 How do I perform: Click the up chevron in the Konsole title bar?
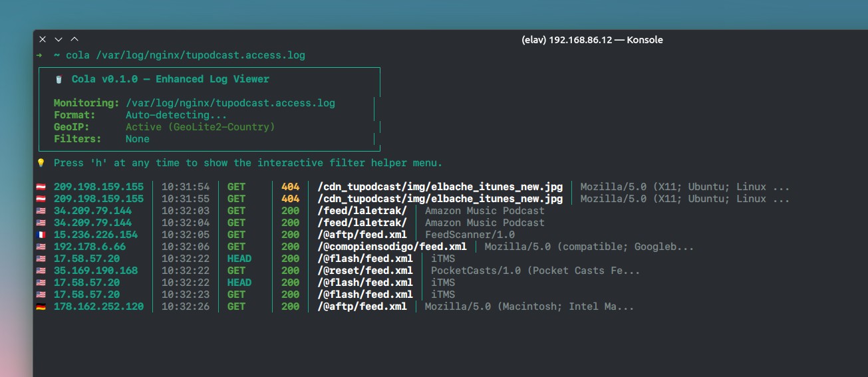(x=74, y=40)
